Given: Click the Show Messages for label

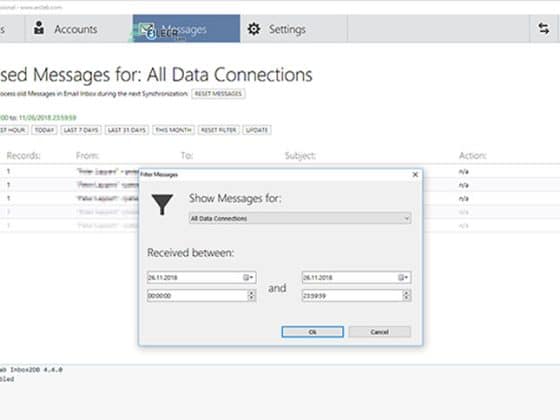Looking at the screenshot, I should pos(235,198).
